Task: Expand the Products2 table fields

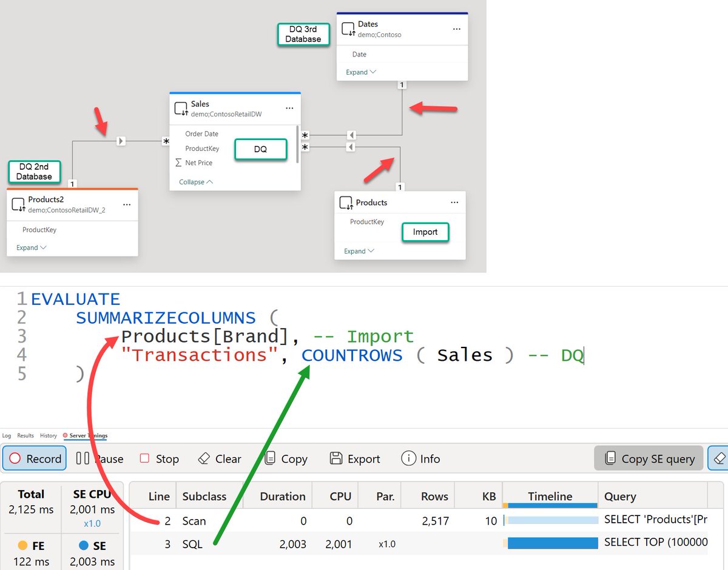Action: 32,247
